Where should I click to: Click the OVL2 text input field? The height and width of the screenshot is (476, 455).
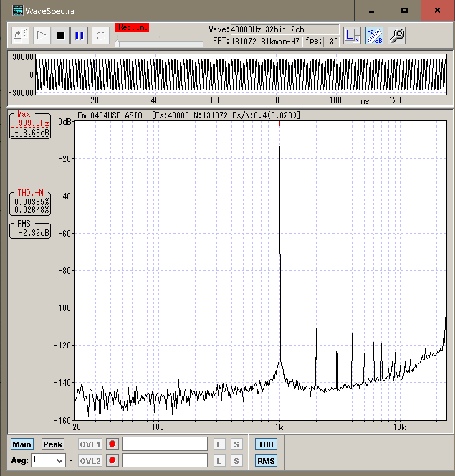(165, 460)
